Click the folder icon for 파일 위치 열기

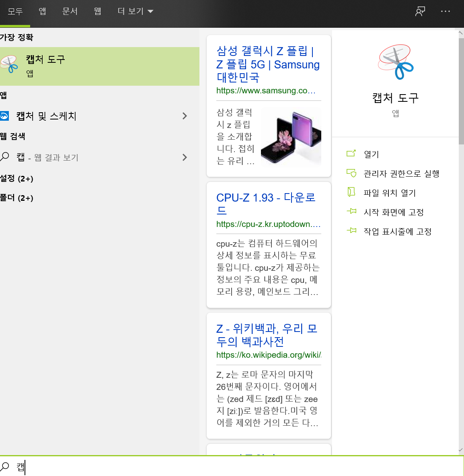(x=351, y=192)
